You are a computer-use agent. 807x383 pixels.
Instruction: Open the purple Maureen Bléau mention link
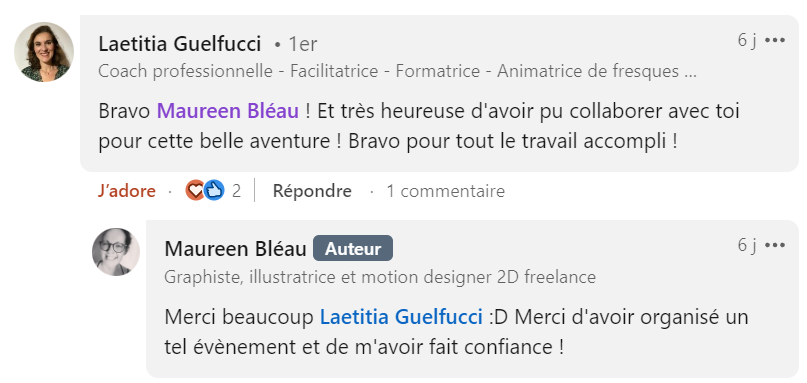point(227,111)
